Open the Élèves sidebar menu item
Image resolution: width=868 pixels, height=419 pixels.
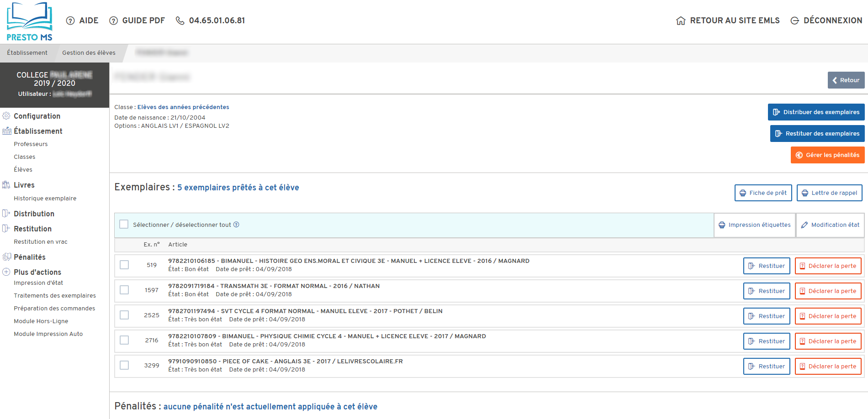(x=23, y=169)
